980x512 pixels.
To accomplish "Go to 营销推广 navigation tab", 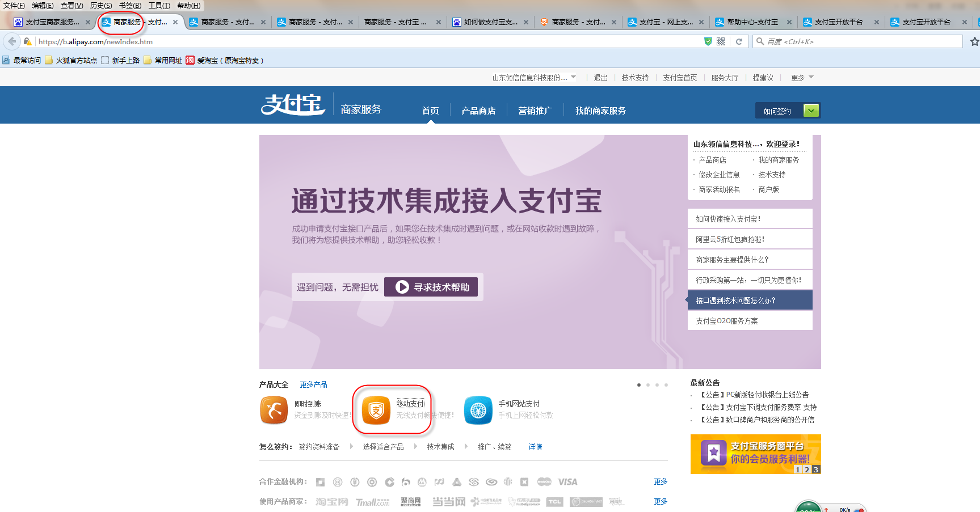I will [535, 111].
